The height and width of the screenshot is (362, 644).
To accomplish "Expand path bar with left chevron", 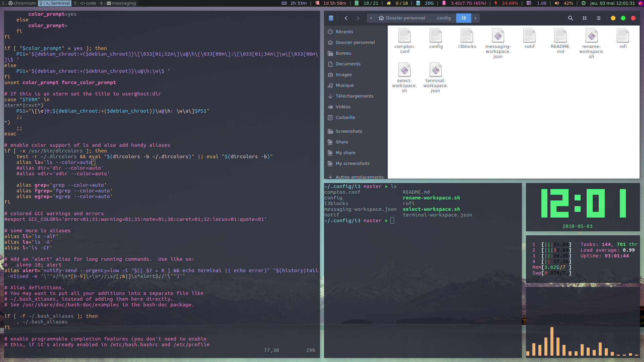I will coord(371,18).
